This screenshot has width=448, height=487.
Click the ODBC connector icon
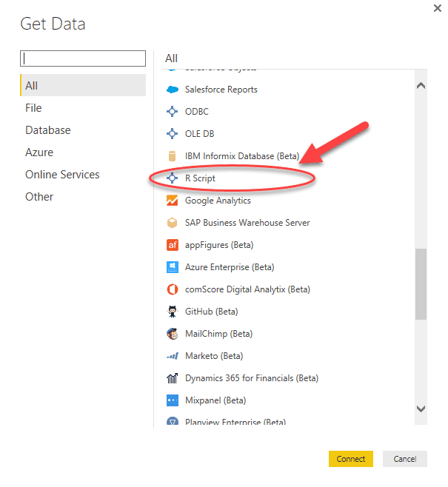tap(172, 112)
